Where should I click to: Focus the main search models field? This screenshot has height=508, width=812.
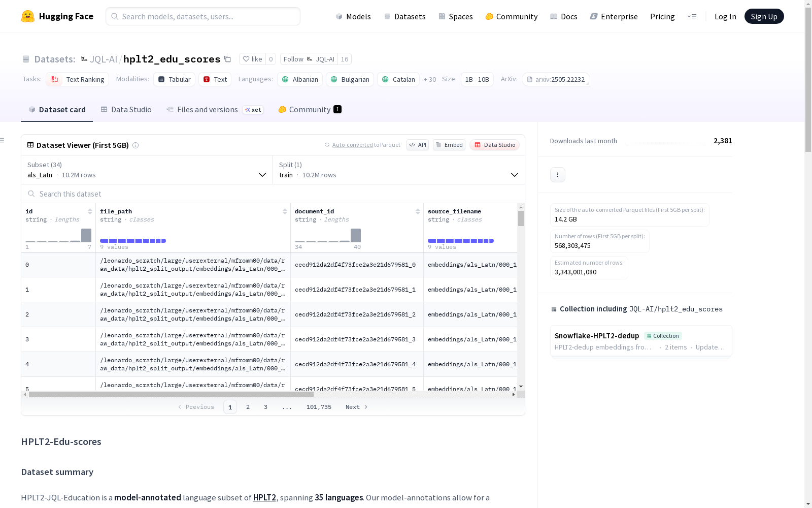pos(203,16)
